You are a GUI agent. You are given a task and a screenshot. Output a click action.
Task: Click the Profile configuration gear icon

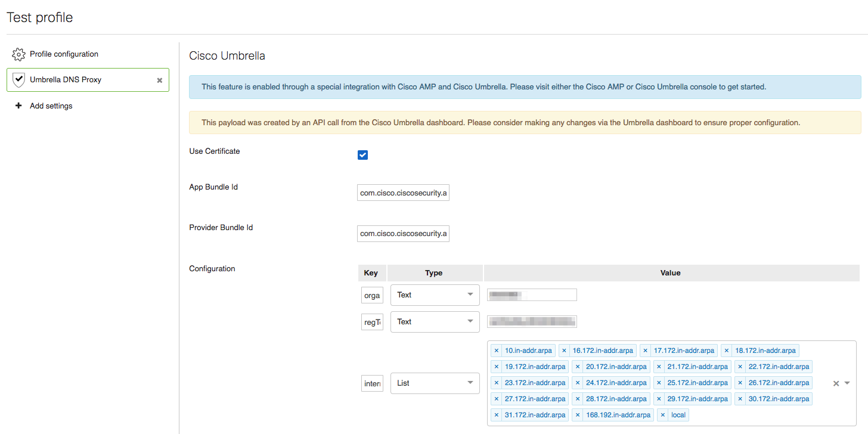(18, 54)
